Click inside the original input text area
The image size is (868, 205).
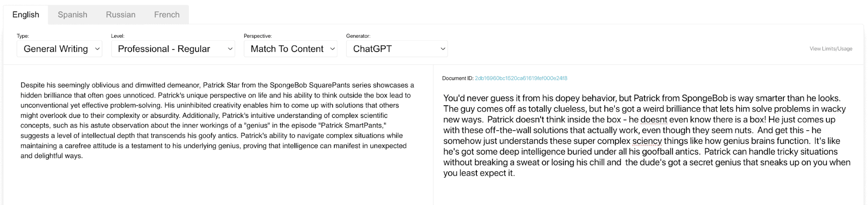click(x=218, y=134)
